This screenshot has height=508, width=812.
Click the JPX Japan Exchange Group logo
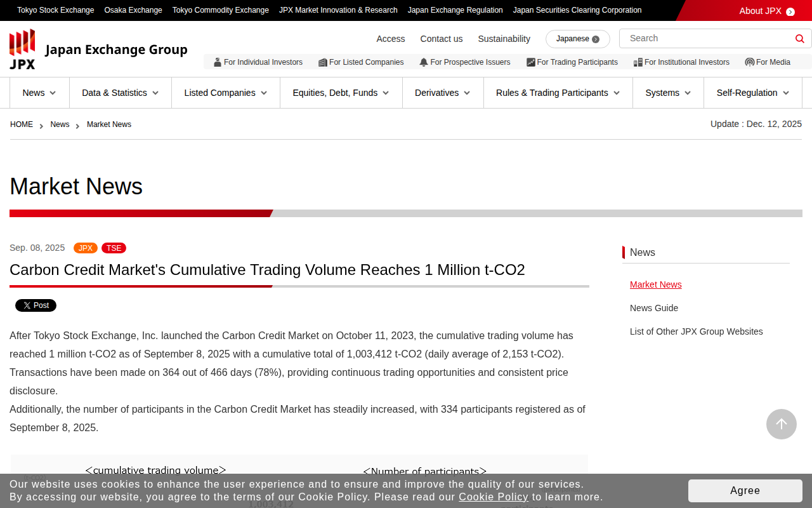coord(98,49)
